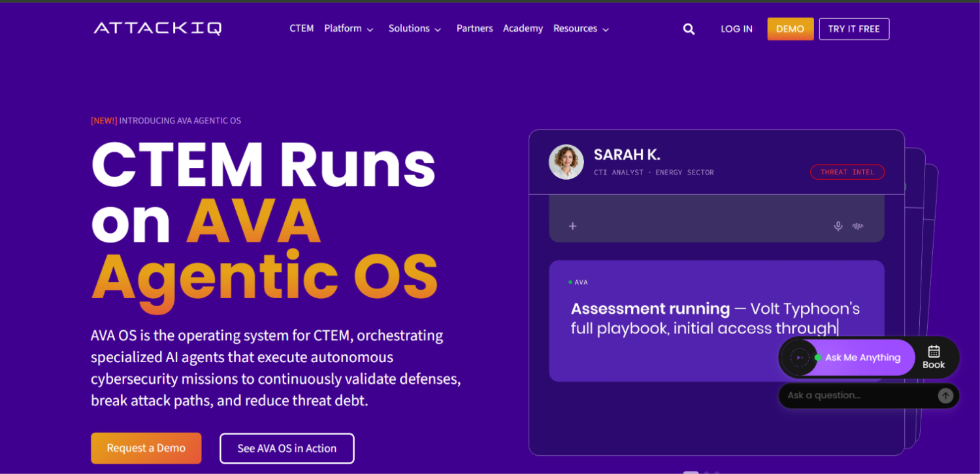Screen dimensions: 980x474
Task: Expand the Resources dropdown menu
Action: point(581,29)
